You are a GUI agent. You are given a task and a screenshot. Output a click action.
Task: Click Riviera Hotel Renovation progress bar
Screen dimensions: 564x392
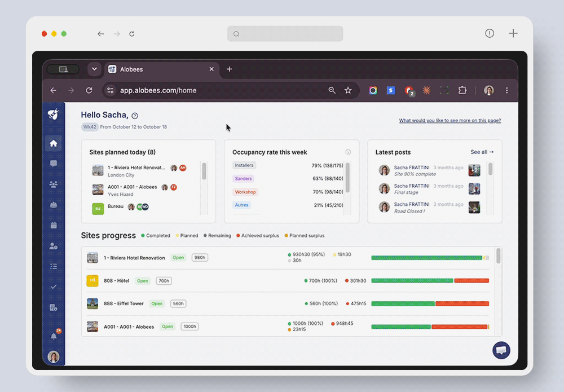430,258
